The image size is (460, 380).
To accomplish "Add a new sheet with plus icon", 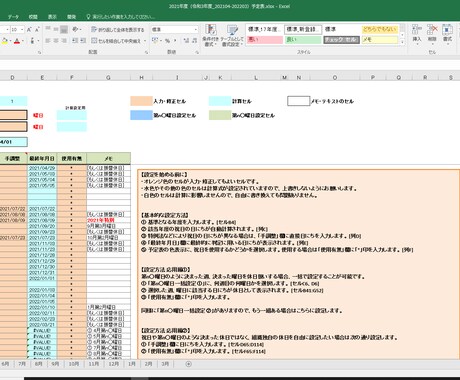I will coord(188,364).
